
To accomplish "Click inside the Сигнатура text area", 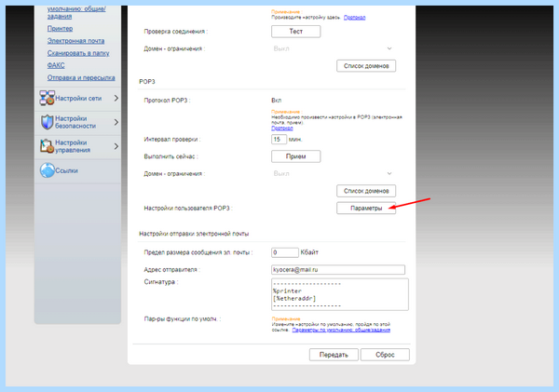I will (x=340, y=294).
